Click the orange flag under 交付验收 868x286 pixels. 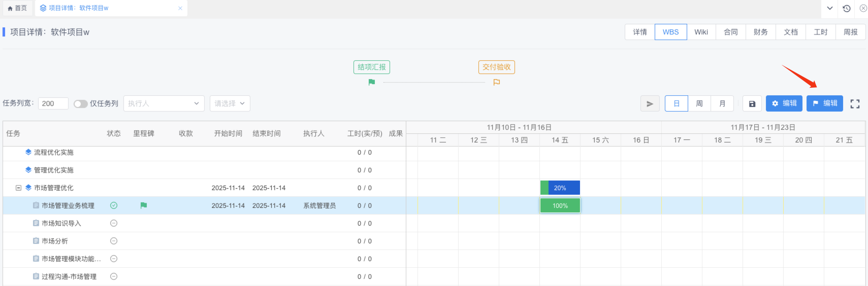pyautogui.click(x=497, y=82)
